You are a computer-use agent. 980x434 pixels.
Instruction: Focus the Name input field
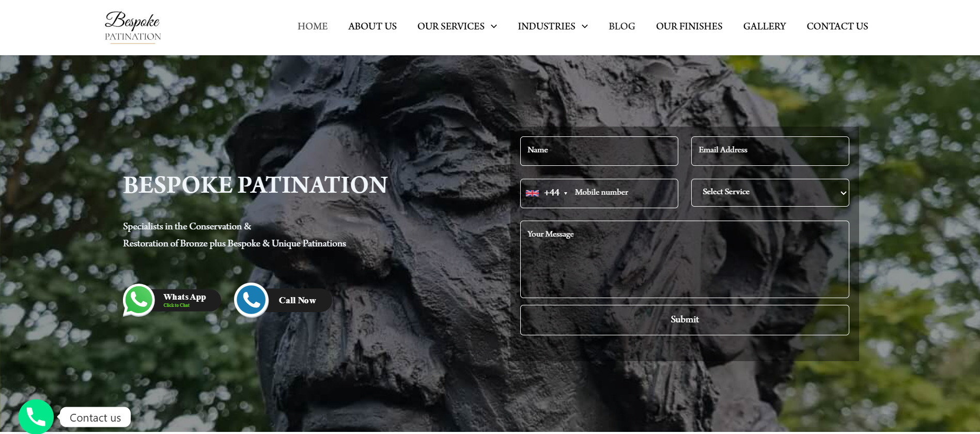(x=599, y=151)
